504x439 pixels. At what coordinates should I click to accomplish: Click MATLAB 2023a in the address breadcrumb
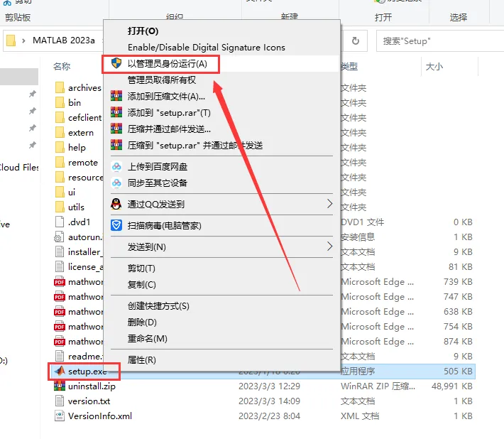(64, 40)
